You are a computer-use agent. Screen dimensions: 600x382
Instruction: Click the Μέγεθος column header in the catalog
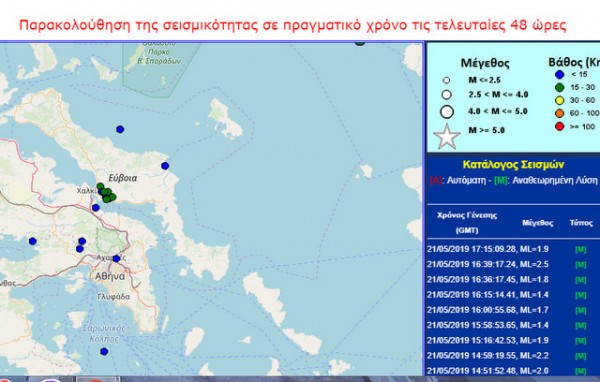pos(538,223)
